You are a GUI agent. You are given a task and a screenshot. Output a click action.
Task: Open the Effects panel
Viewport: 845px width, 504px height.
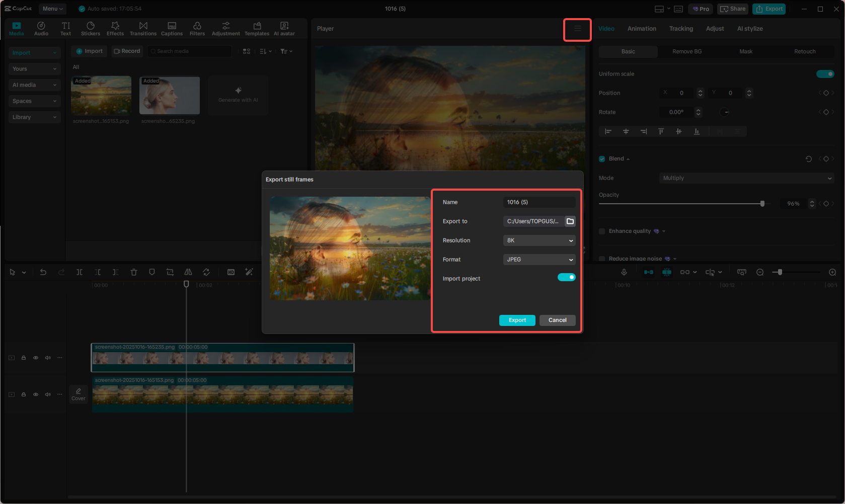click(x=115, y=29)
